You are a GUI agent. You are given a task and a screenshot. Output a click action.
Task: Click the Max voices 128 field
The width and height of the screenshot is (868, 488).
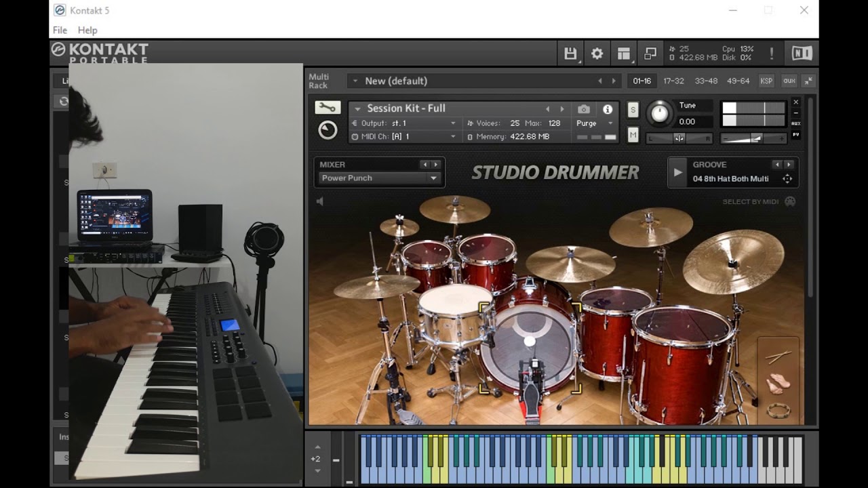click(555, 123)
